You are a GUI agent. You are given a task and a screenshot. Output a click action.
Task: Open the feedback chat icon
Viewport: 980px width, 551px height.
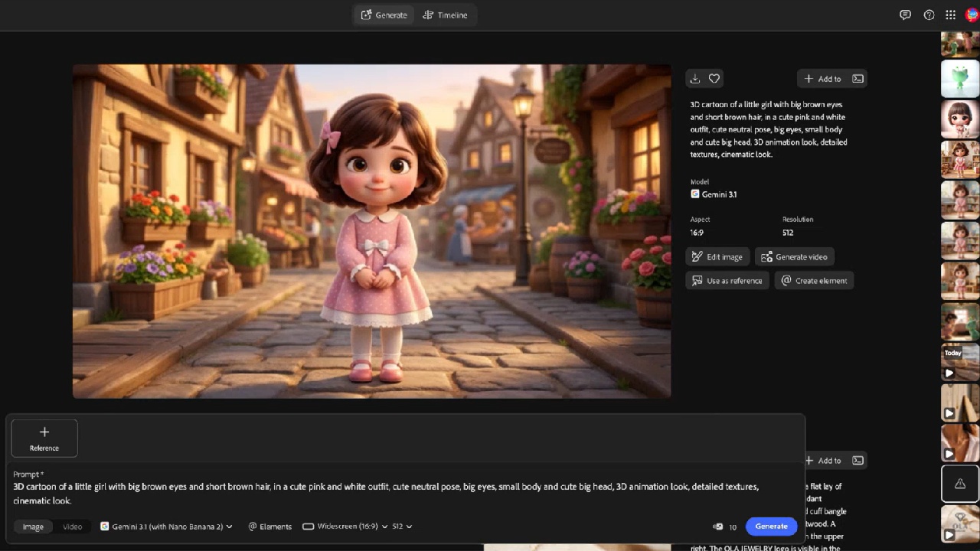[905, 15]
